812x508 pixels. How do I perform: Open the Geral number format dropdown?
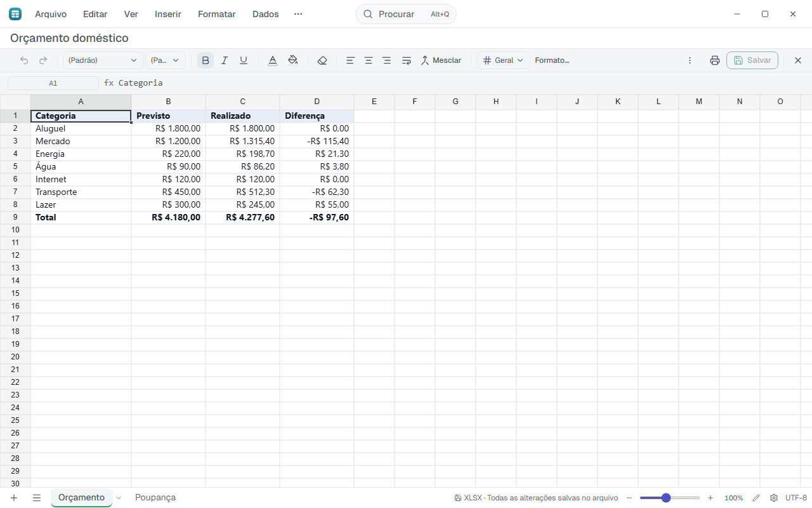click(x=503, y=60)
